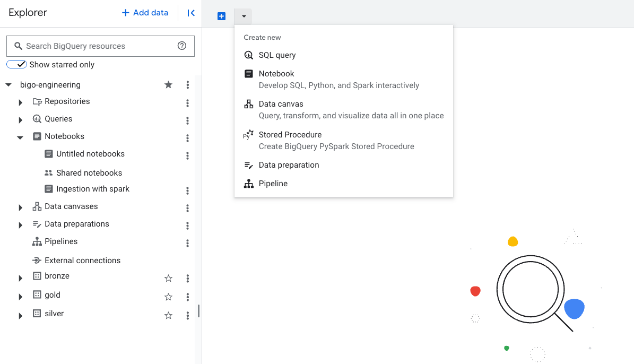The width and height of the screenshot is (634, 364).
Task: Open Ingestion with spark notebook
Action: (x=93, y=189)
